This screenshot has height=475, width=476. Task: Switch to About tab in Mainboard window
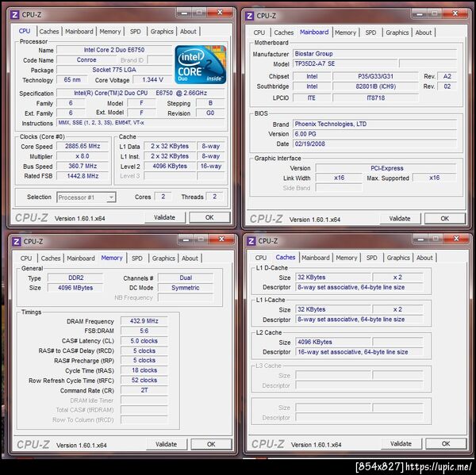(x=424, y=33)
